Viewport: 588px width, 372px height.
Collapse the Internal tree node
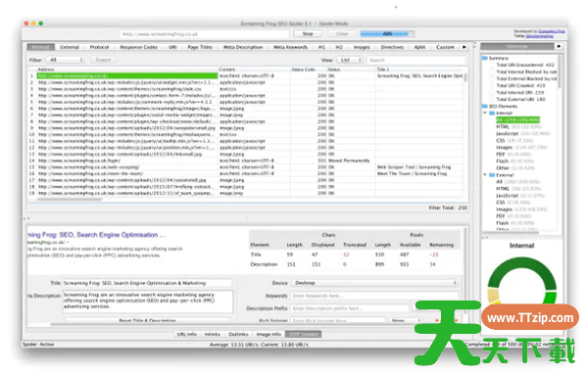(485, 114)
